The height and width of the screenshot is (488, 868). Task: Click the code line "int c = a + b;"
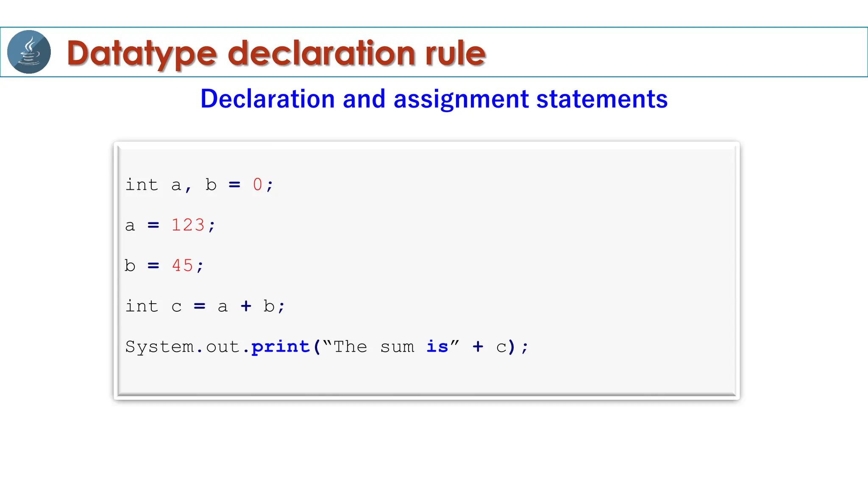205,306
